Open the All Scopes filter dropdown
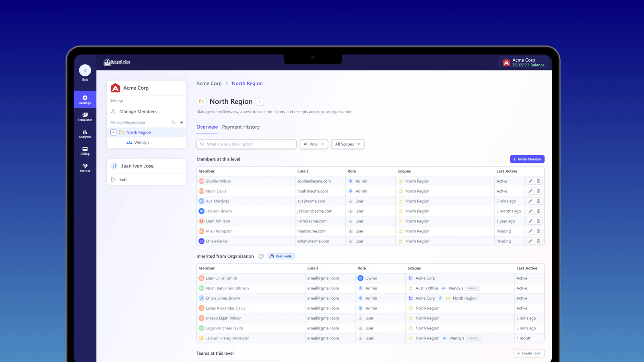 pyautogui.click(x=348, y=144)
